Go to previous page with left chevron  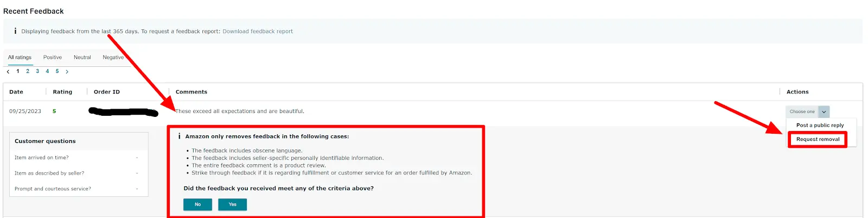coord(8,72)
